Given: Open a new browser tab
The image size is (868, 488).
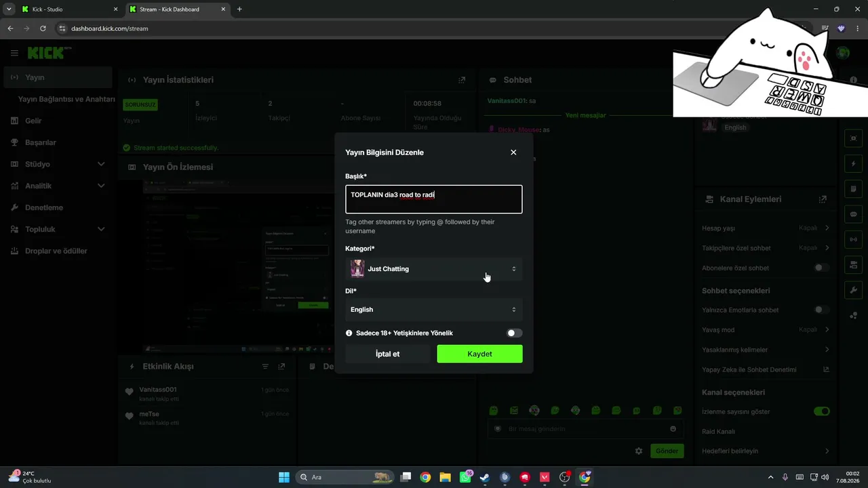Looking at the screenshot, I should (239, 9).
